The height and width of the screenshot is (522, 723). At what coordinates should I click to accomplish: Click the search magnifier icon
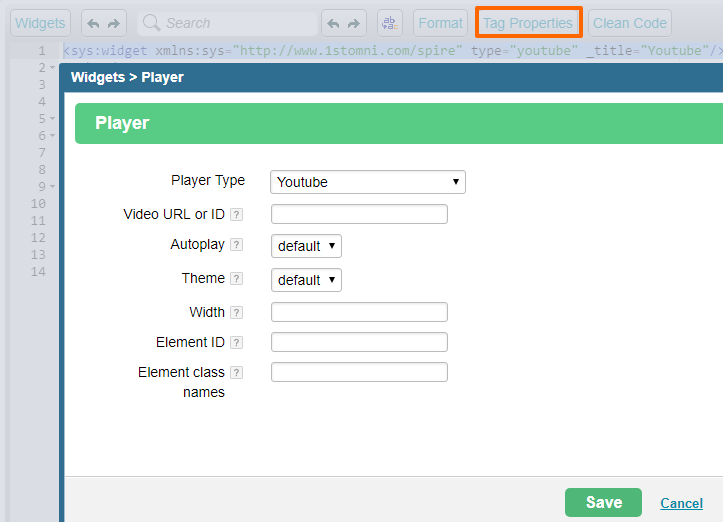point(151,22)
